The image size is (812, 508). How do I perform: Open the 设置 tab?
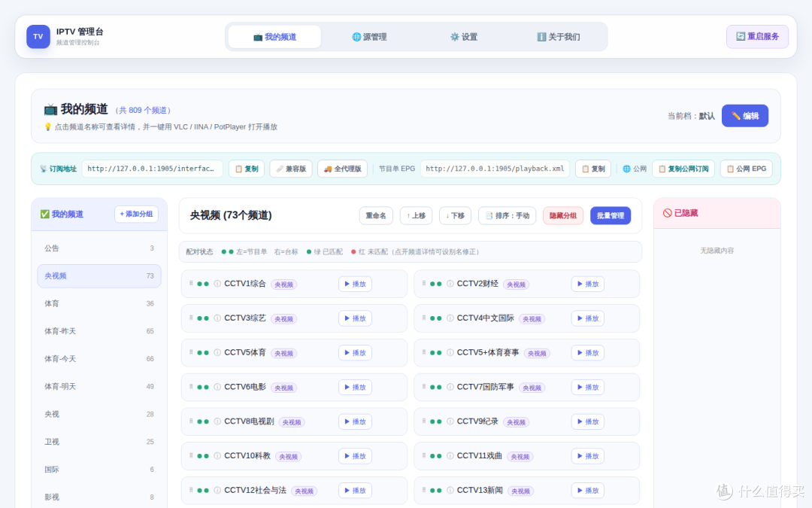[463, 37]
